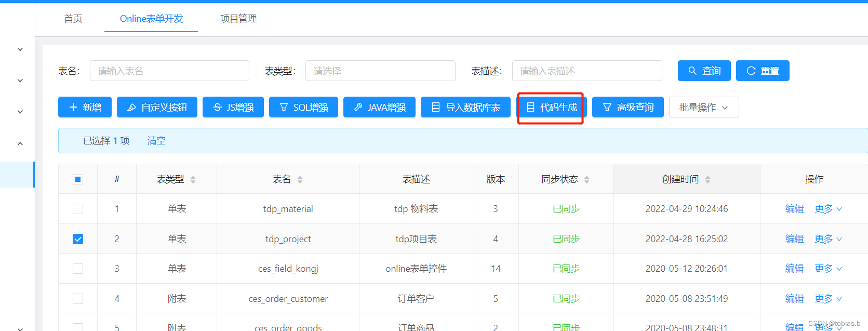This screenshot has height=331, width=868.
Task: Check the tdp_material row checkbox
Action: [78, 209]
